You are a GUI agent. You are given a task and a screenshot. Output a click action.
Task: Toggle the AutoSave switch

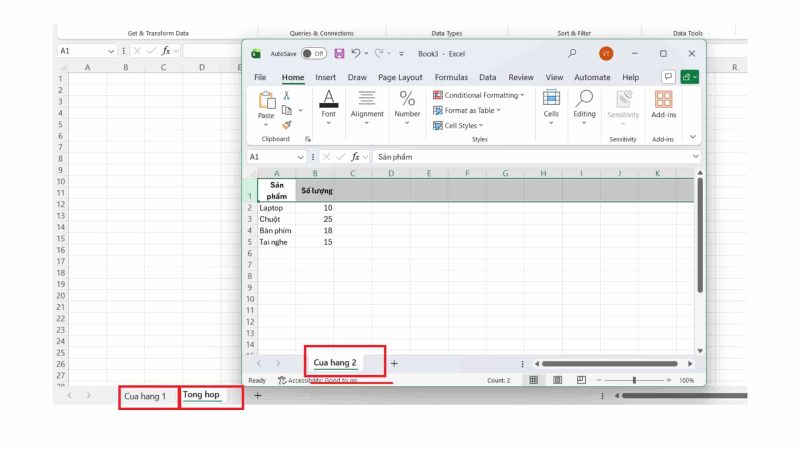coord(314,54)
